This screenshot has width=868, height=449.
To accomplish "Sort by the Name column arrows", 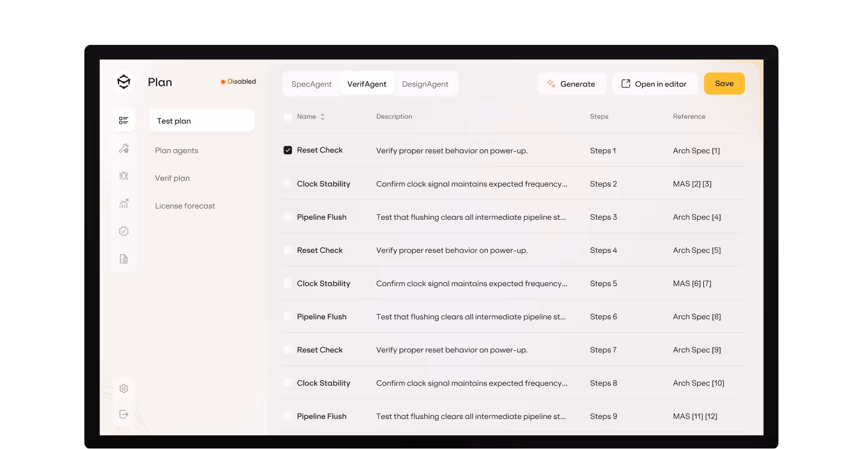I will [x=323, y=117].
